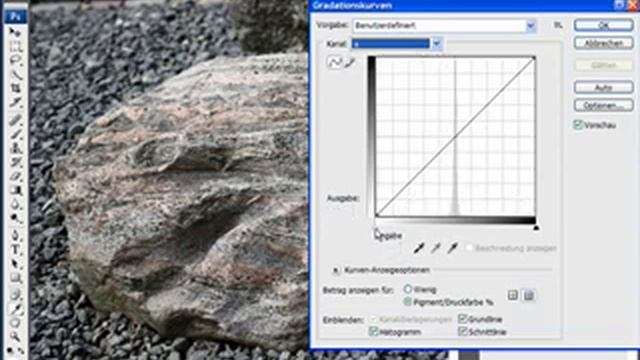Select the Eyedropper tool in toolbar
640x360 pixels.
[x=16, y=309]
